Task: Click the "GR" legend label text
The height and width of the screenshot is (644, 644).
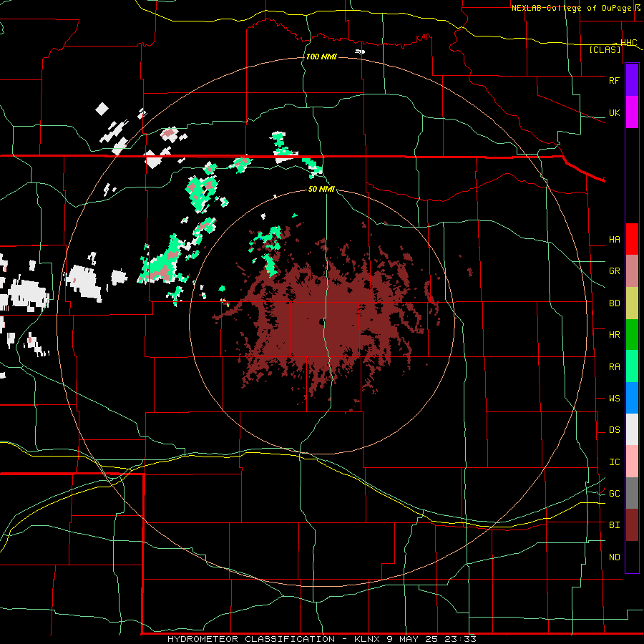Action: point(614,270)
